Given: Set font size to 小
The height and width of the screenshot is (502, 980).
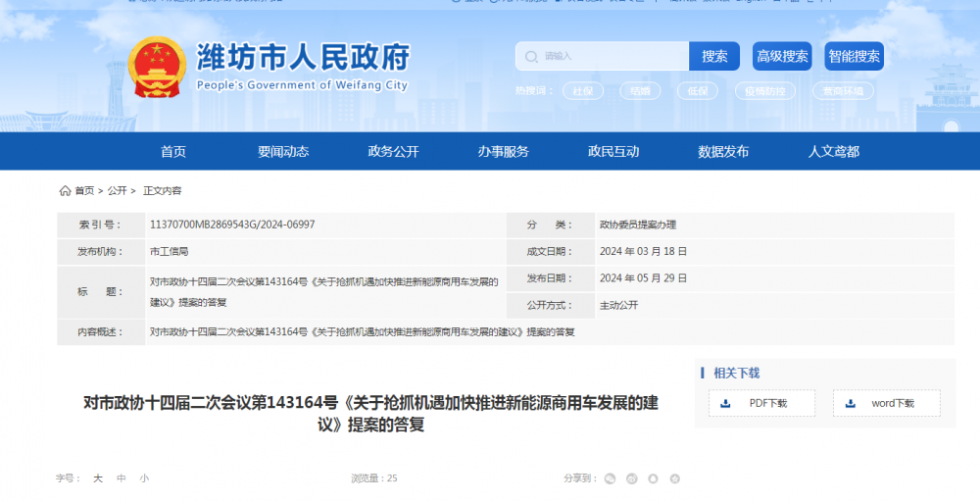Looking at the screenshot, I should click(x=144, y=478).
